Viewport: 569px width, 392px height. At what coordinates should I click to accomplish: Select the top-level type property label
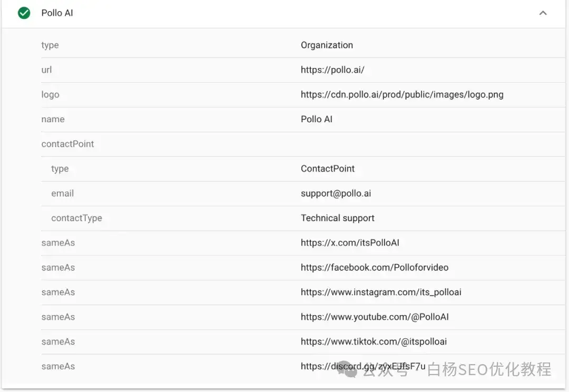tap(50, 45)
